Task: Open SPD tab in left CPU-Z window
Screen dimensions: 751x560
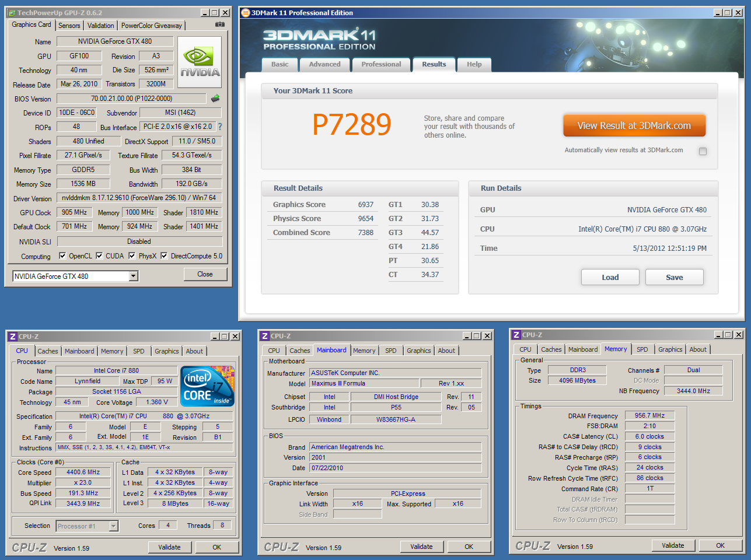Action: click(x=139, y=351)
